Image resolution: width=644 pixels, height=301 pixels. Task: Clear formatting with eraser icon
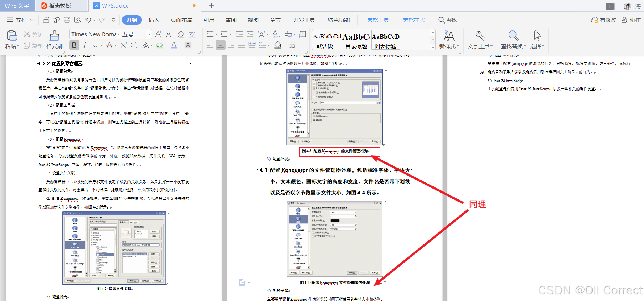point(180,34)
